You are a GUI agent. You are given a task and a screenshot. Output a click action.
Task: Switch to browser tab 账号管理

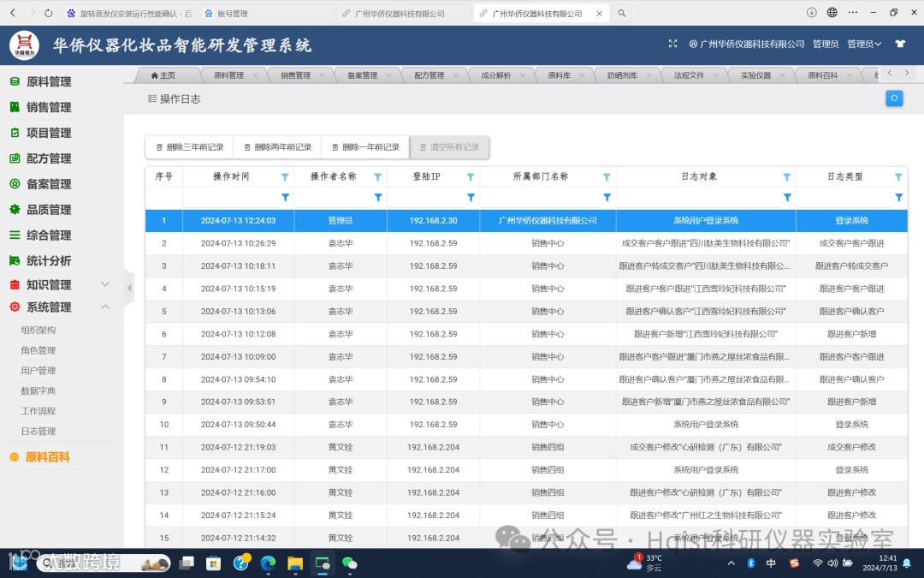[266, 13]
